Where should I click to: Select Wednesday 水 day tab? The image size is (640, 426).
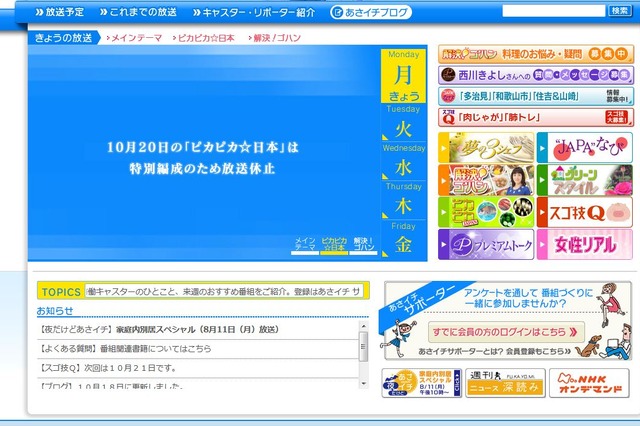click(x=403, y=161)
